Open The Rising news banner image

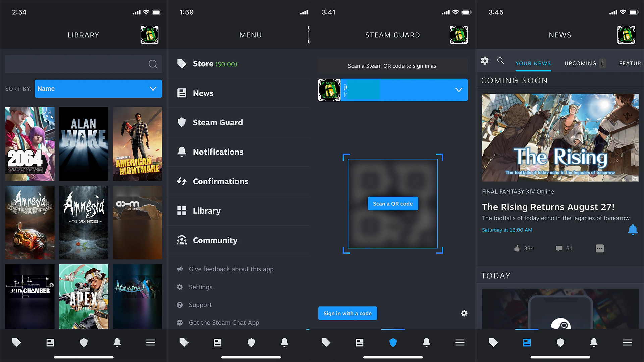point(560,138)
